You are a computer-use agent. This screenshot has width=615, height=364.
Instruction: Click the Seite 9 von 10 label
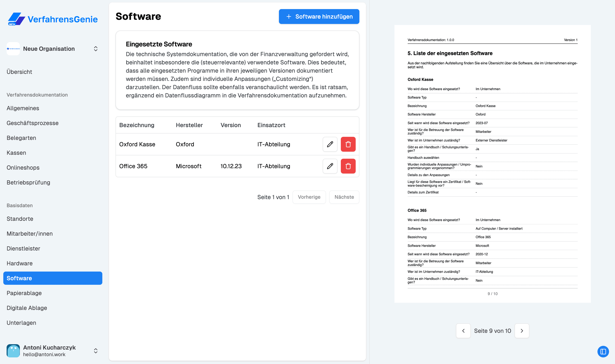pyautogui.click(x=492, y=331)
